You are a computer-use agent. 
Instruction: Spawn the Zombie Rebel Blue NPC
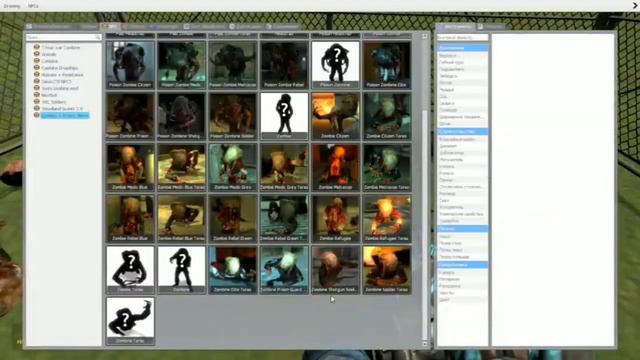(130, 218)
